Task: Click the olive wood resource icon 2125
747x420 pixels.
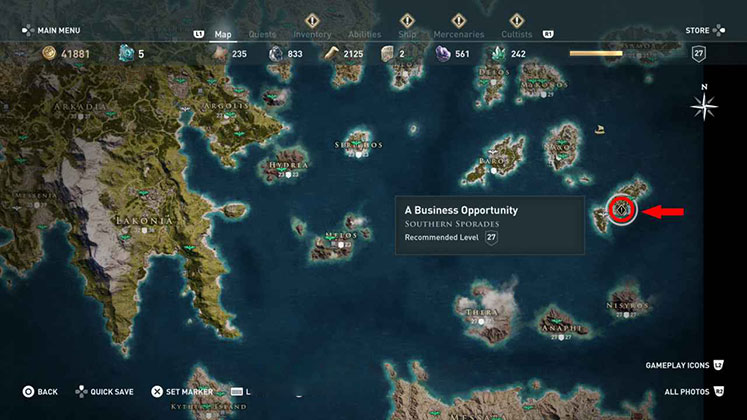Action: pos(331,54)
